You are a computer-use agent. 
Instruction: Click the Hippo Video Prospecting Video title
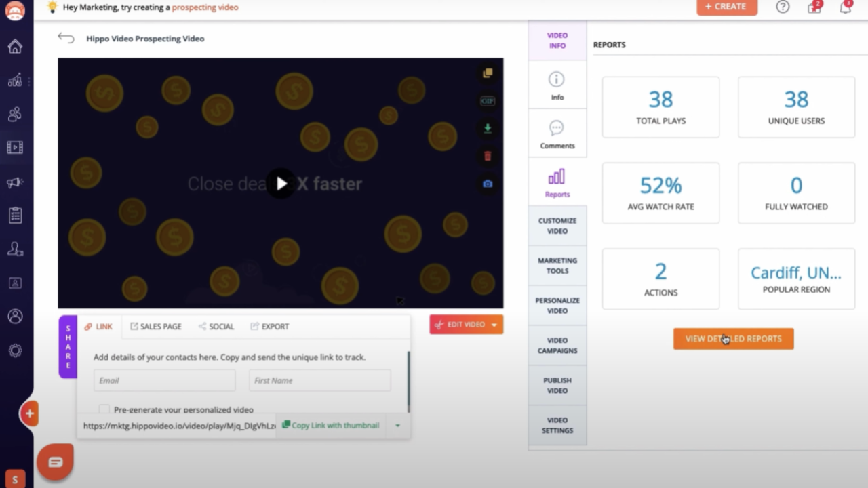point(145,39)
